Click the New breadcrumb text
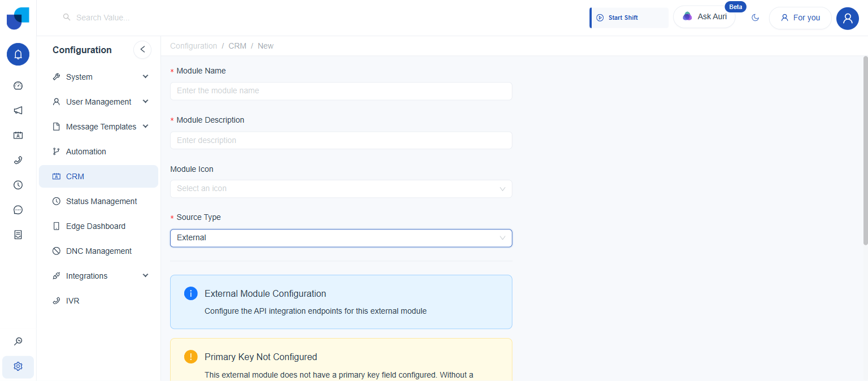The image size is (868, 381). (266, 46)
